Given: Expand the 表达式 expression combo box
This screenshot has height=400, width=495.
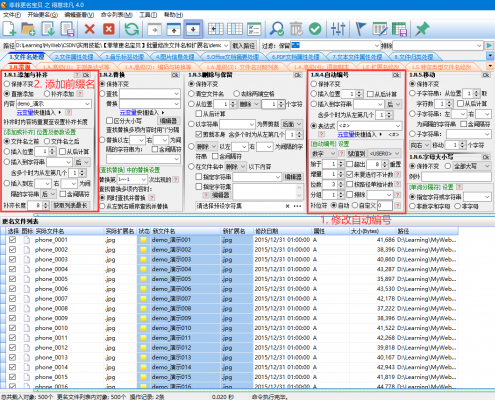Looking at the screenshot, I should click(x=398, y=126).
